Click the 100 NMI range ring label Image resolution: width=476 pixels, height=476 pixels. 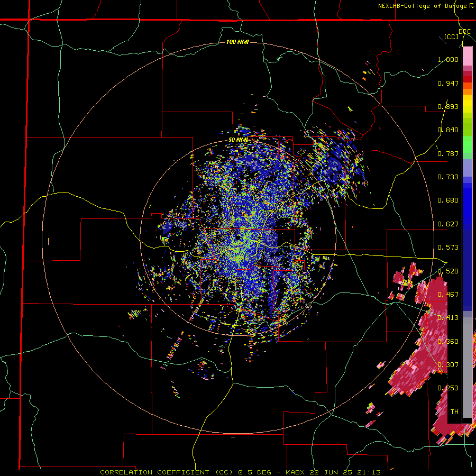pos(237,42)
